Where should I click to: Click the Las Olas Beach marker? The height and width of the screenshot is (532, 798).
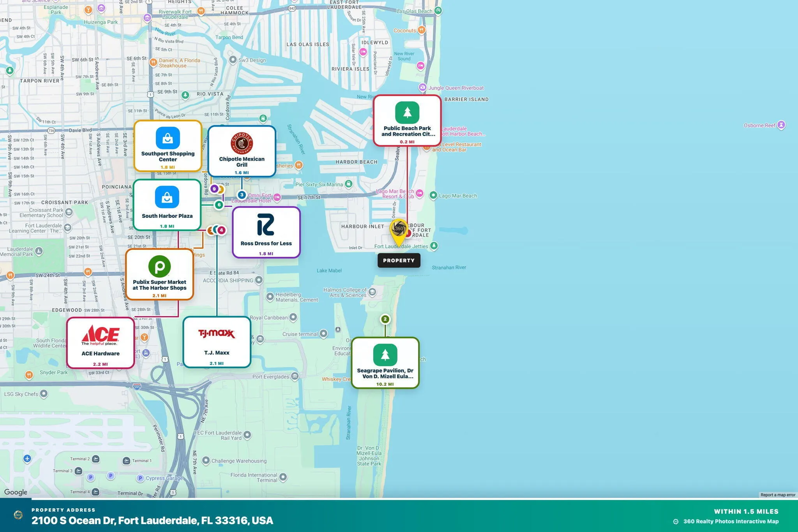point(438,11)
